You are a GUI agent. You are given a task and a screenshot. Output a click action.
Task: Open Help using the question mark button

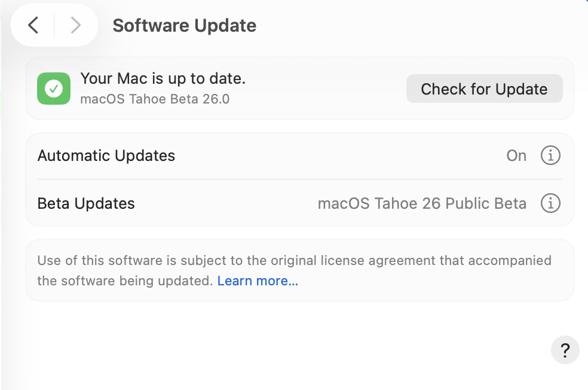coord(565,350)
